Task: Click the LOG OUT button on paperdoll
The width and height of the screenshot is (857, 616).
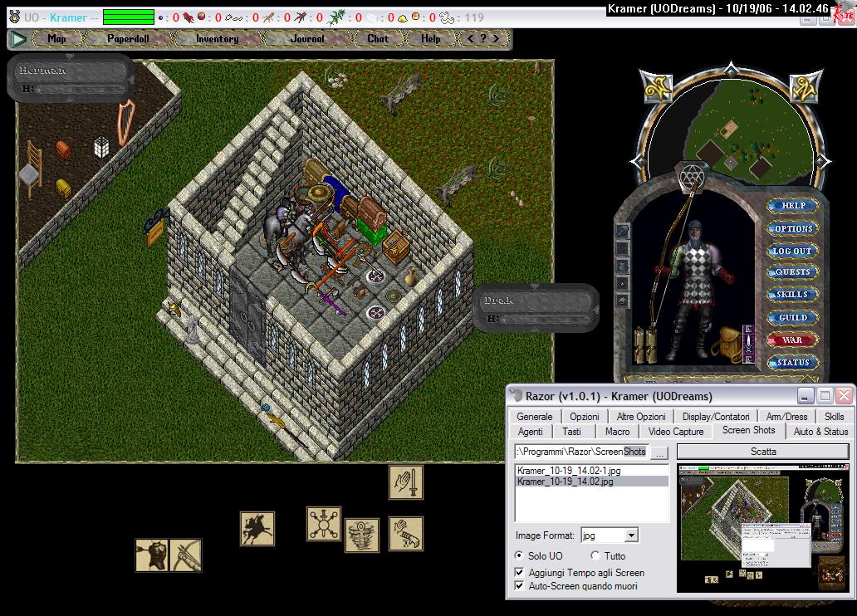Action: (x=792, y=251)
